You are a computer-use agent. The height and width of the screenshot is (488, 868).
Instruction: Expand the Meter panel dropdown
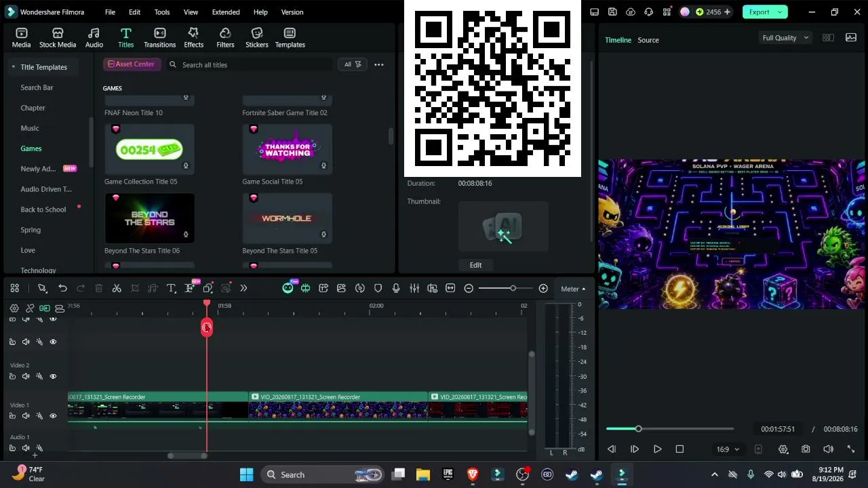[x=573, y=289]
